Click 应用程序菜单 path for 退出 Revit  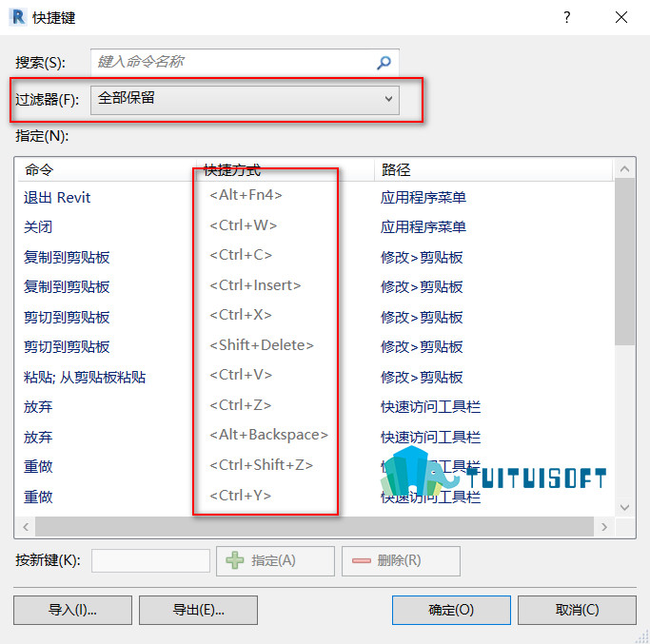point(423,198)
